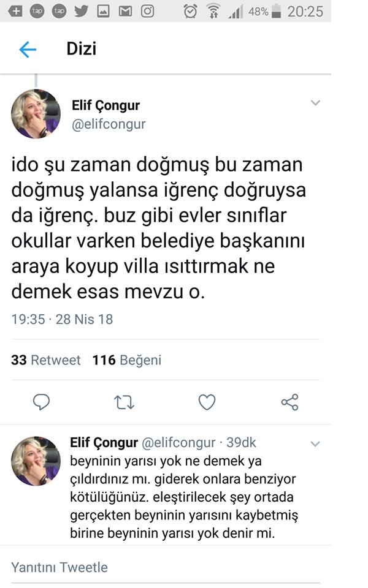Tap reply tweet profile picture
368x588 pixels.
(36, 461)
